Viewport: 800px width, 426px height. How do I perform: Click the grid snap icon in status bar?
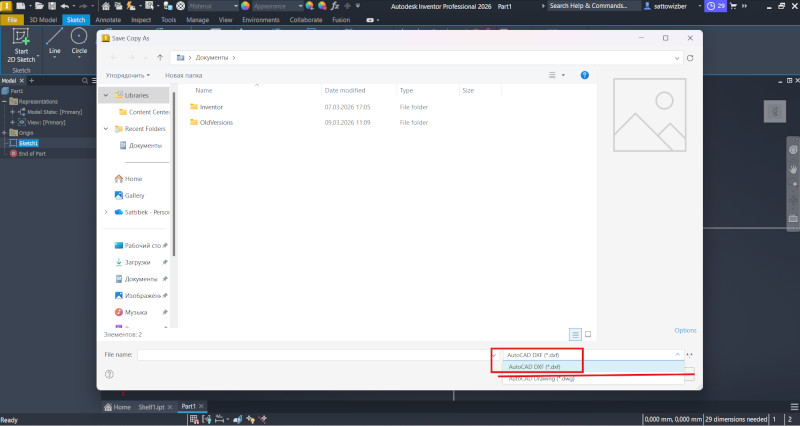(x=194, y=419)
